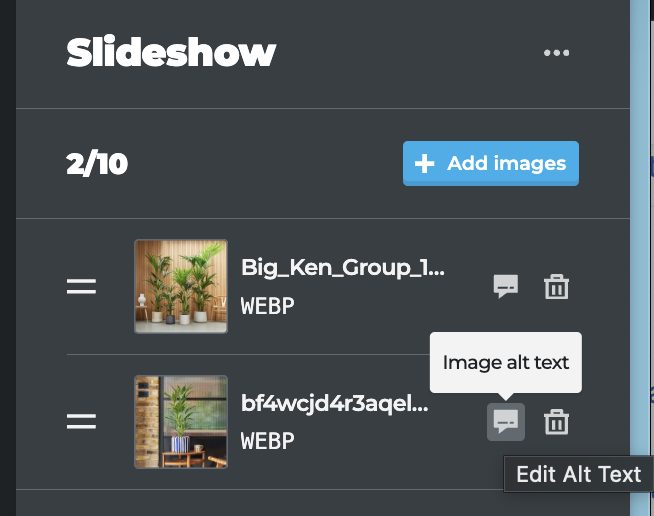Viewport: 654px width, 516px height.
Task: Open the Slideshow three-dots options menu
Action: [x=556, y=53]
